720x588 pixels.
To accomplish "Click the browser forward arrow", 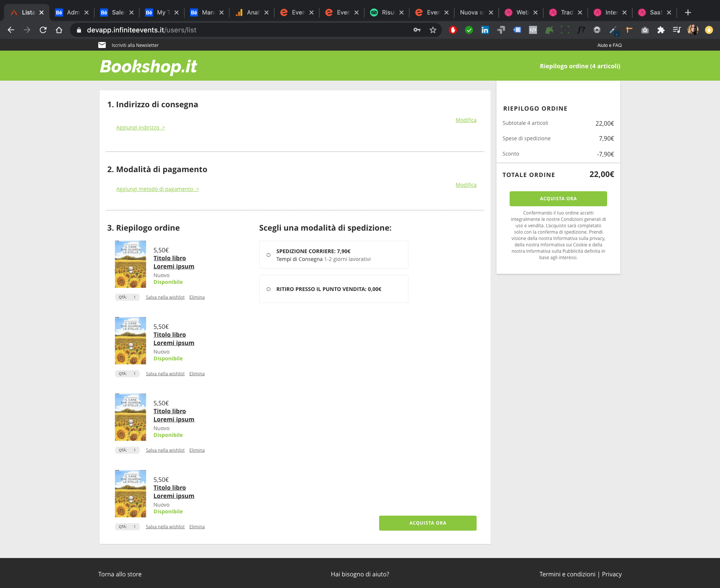I will click(27, 30).
